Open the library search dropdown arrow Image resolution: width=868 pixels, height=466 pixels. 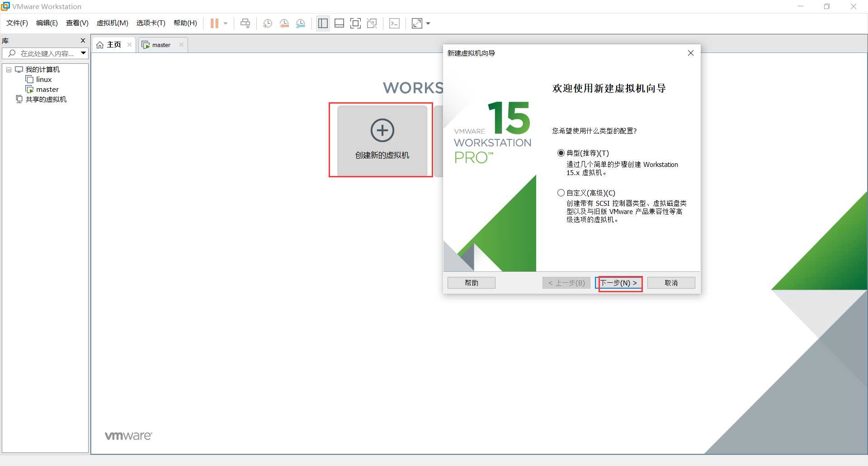coord(84,53)
